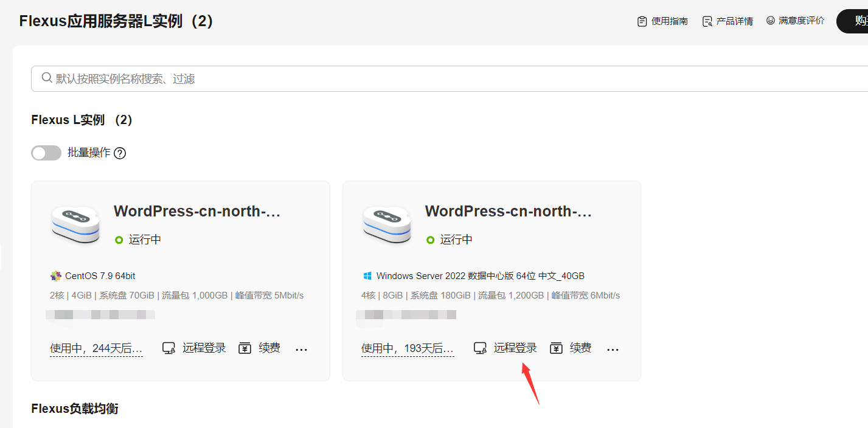Click the green running indicator on CentOS card
The height and width of the screenshot is (428, 868).
[119, 240]
